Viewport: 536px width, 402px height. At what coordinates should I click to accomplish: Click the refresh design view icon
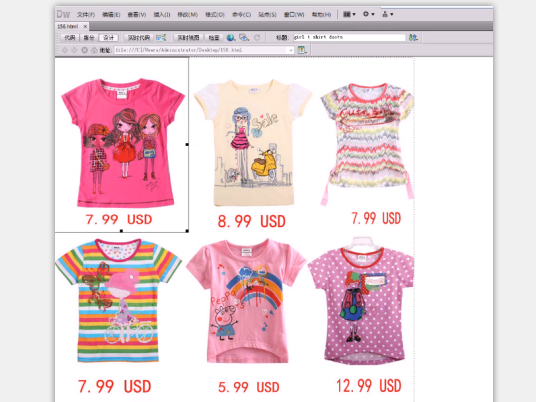pos(257,38)
